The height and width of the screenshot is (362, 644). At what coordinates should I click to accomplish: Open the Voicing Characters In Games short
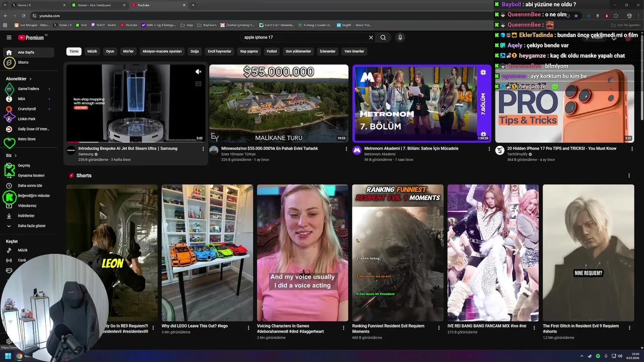pyautogui.click(x=302, y=253)
